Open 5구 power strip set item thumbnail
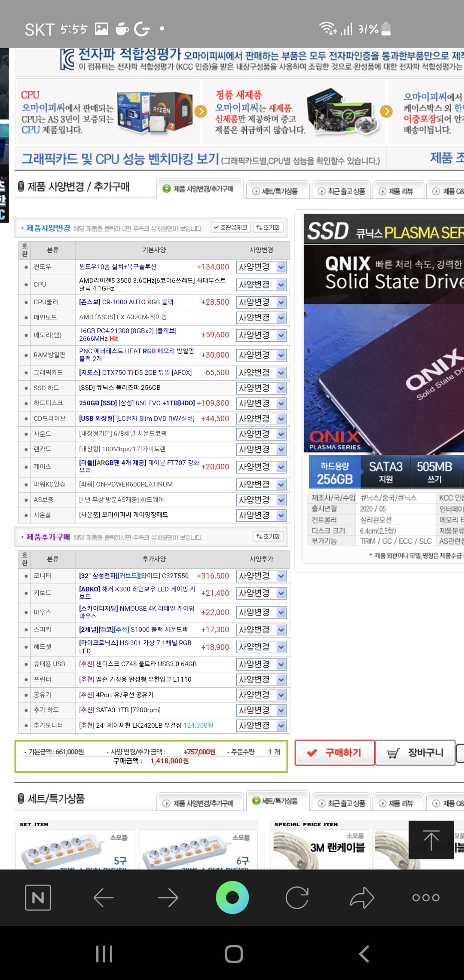Viewport: 464px width, 980px height. [76, 850]
